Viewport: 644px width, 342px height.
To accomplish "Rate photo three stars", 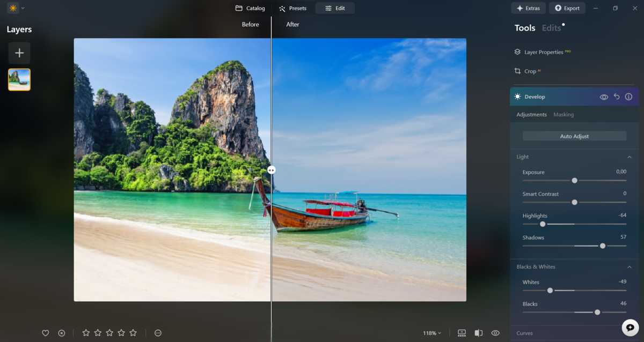I will click(109, 333).
